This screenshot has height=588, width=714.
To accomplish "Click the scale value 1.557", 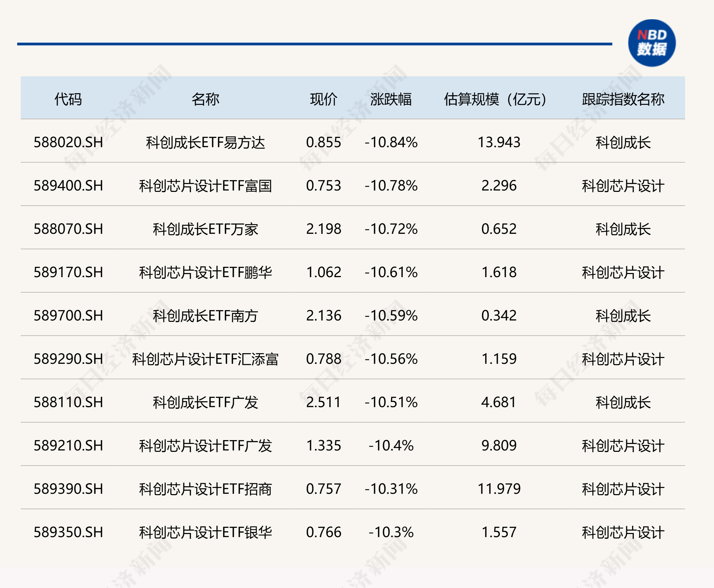I will click(x=499, y=532).
